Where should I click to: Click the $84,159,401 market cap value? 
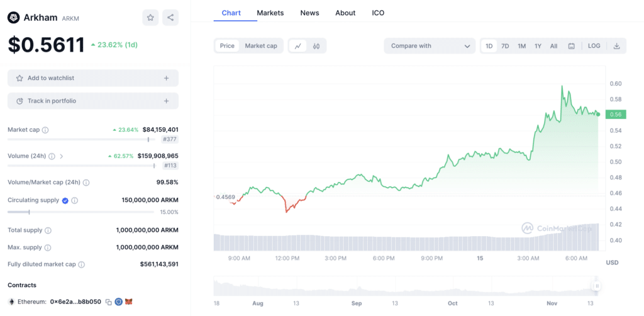[x=160, y=130]
